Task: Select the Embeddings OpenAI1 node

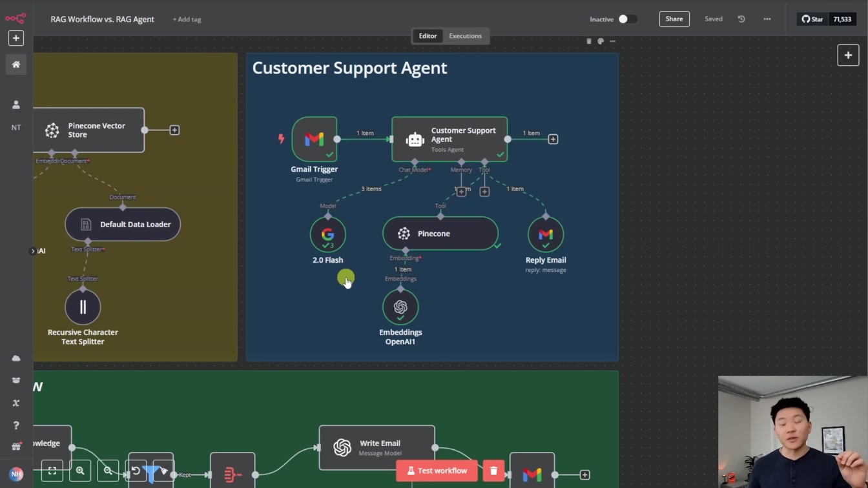Action: pyautogui.click(x=400, y=307)
